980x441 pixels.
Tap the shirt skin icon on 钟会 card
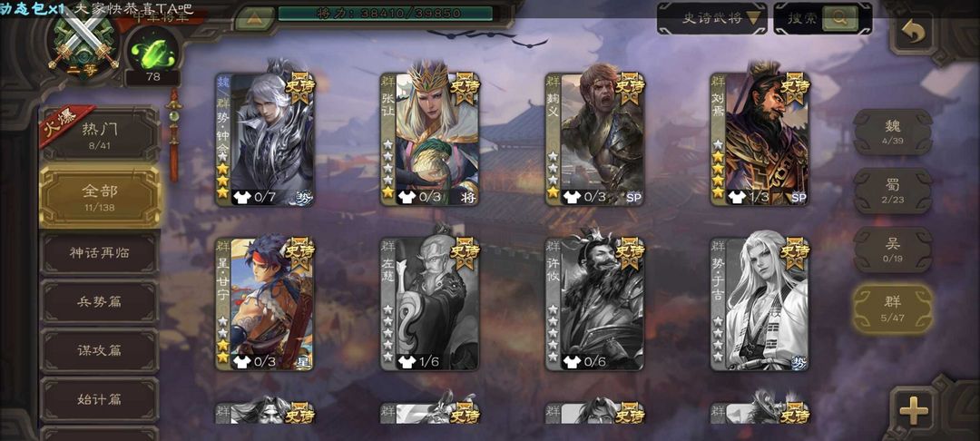coord(241,198)
